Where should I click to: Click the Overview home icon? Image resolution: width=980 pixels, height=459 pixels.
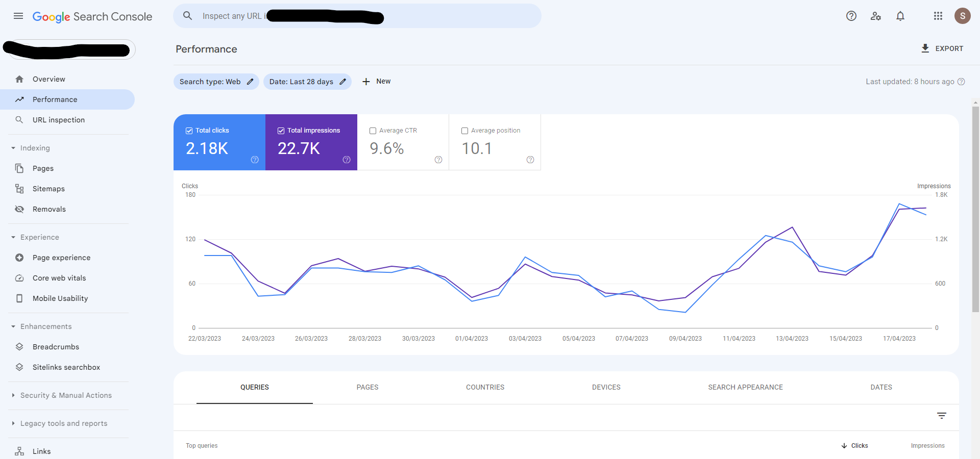[19, 79]
